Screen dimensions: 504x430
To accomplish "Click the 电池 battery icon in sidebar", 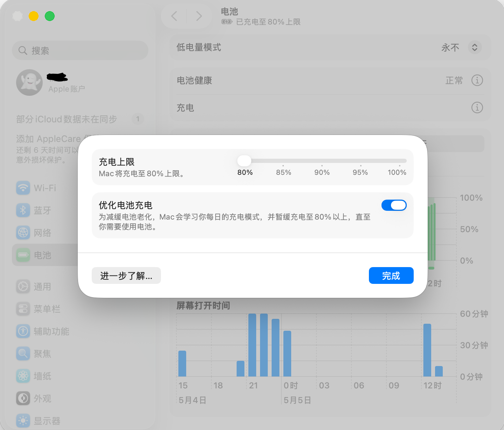I will (23, 255).
